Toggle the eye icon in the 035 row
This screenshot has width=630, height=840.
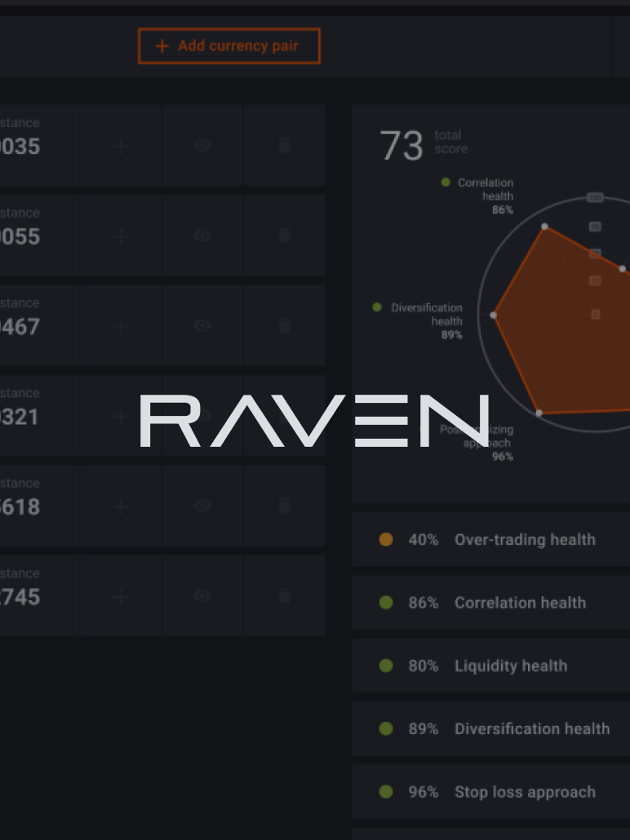(x=202, y=145)
